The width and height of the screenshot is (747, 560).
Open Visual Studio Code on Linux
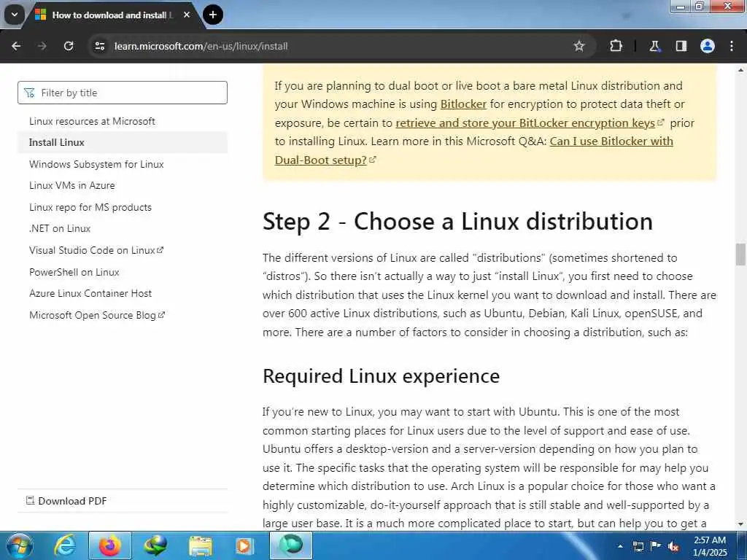coord(96,250)
